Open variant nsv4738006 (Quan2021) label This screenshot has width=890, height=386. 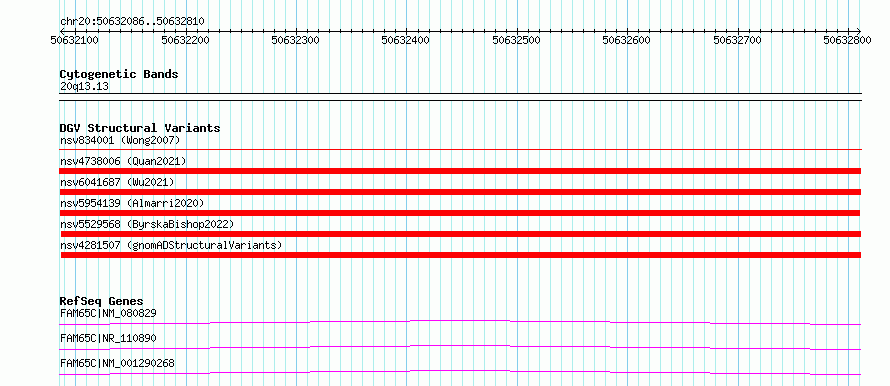click(123, 161)
